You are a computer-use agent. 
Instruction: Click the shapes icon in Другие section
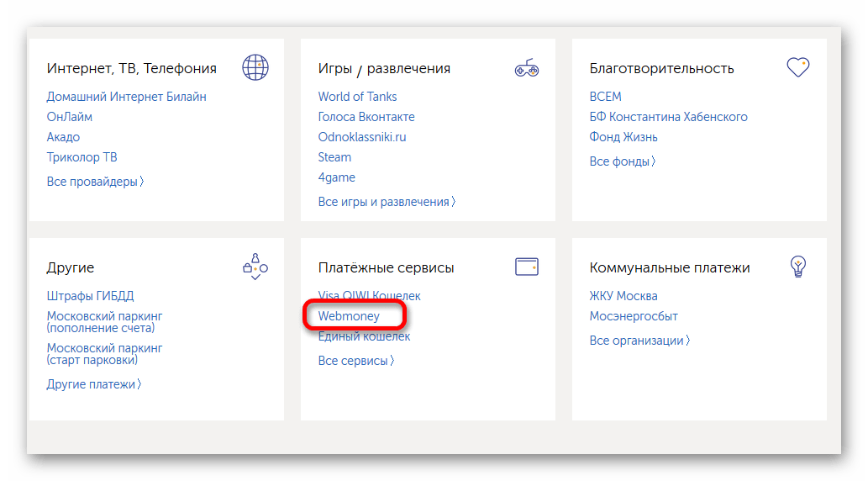tap(255, 267)
